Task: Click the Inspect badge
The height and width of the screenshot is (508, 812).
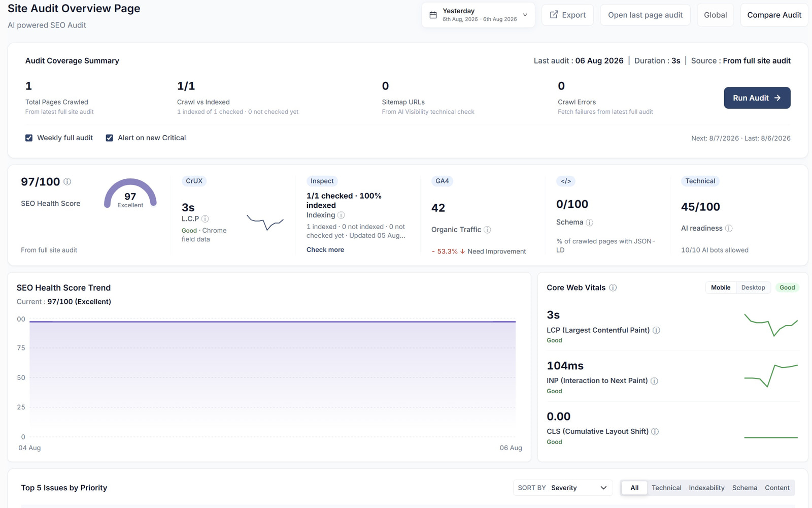Action: tap(322, 181)
